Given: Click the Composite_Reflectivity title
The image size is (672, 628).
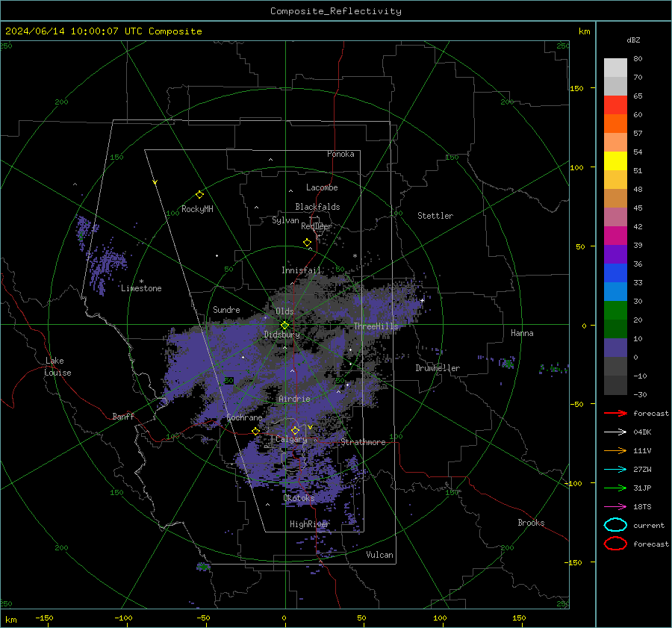Looking at the screenshot, I should pos(336,11).
